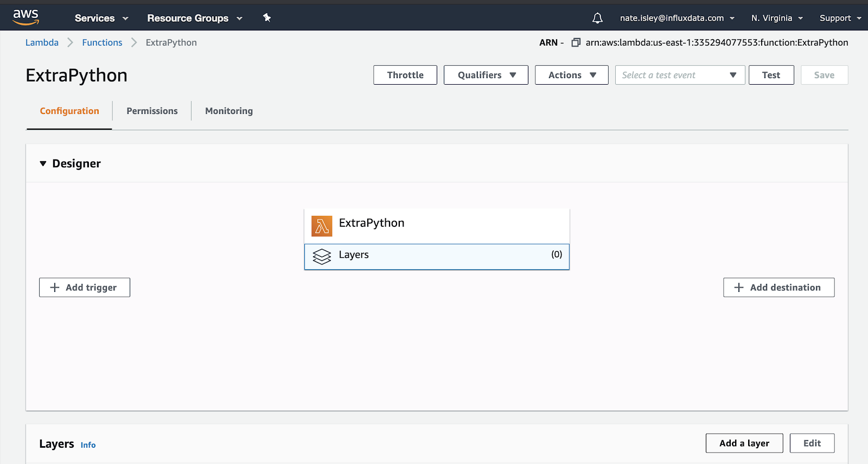Open the Resource Groups menu
Screen dimensions: 868x464
pos(195,18)
